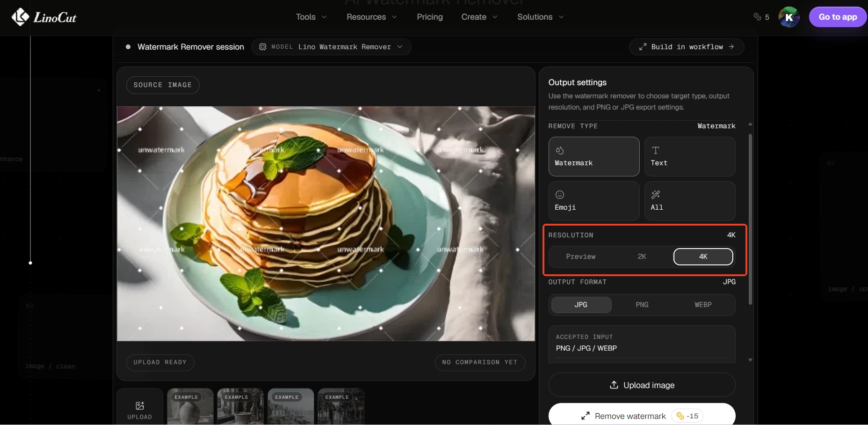
Task: Open the K user avatar menu
Action: pos(789,17)
